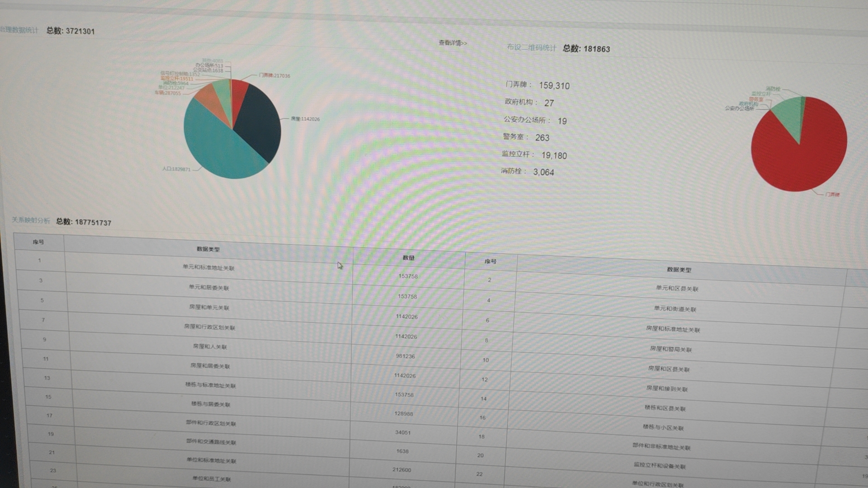Click sequence number 14 in right table
868x488 pixels.
tap(483, 399)
